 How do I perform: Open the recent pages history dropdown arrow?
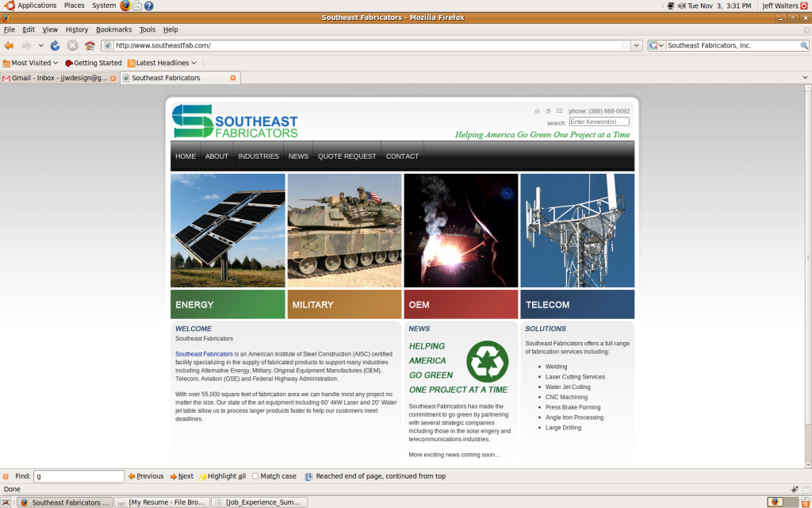pos(41,45)
